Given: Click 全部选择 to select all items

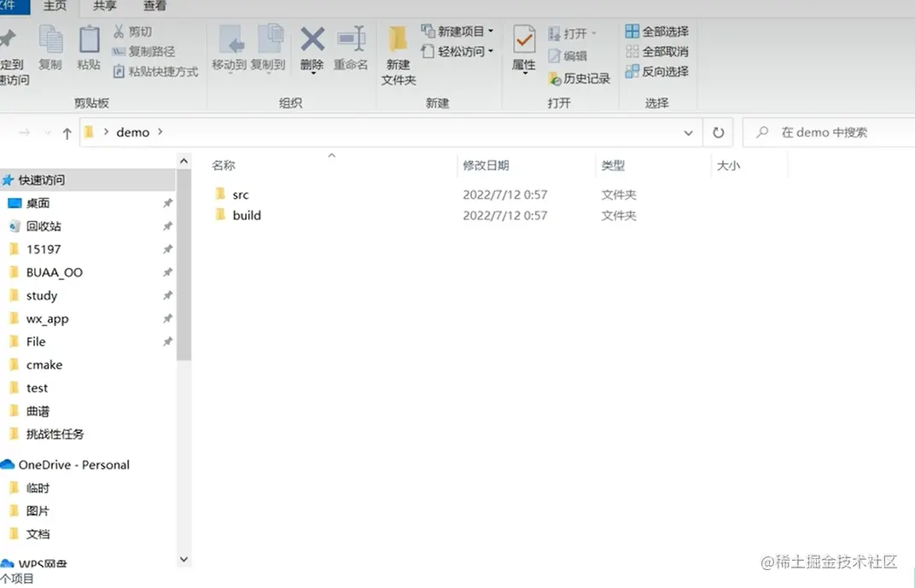Looking at the screenshot, I should click(x=656, y=31).
